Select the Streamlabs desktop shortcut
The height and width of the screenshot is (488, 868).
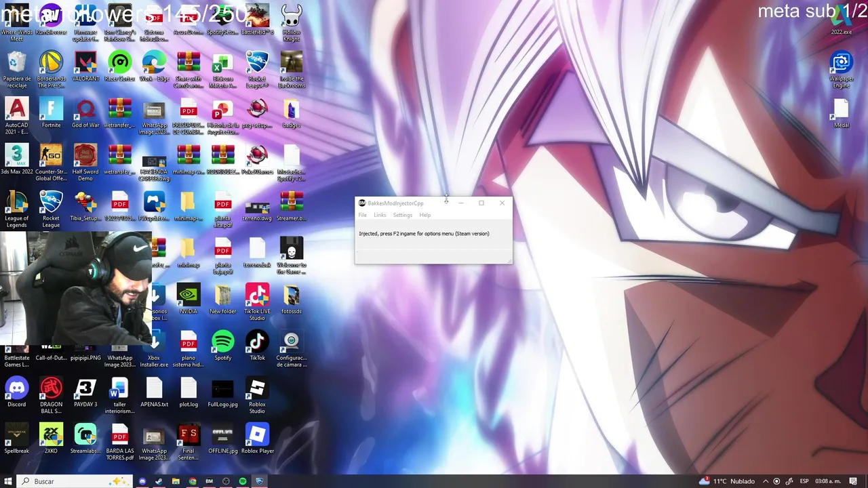click(85, 439)
